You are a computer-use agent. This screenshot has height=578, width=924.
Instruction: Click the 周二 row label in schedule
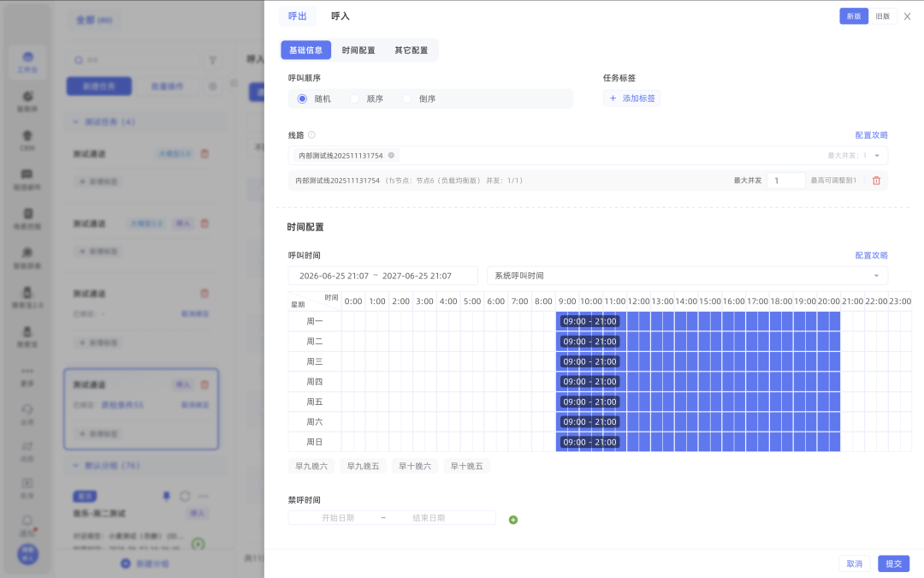click(x=315, y=342)
